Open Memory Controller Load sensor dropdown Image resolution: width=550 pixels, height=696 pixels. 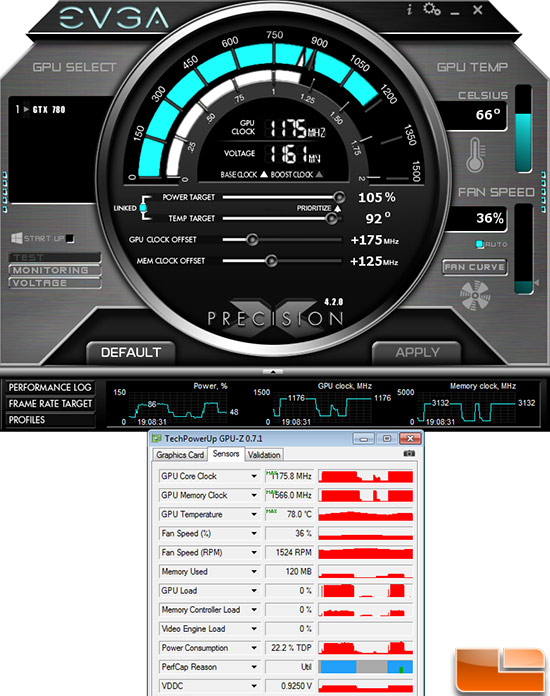[x=254, y=610]
